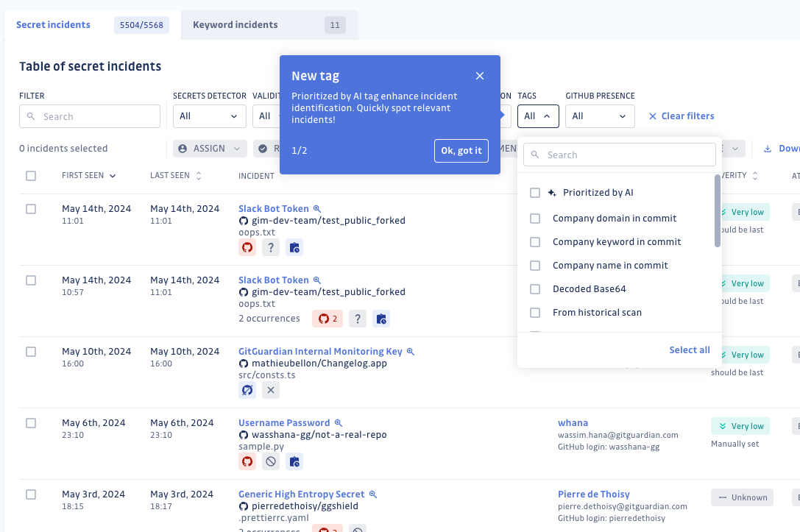Click X icon under src/consts.ts
Screen dimensions: 800x532
point(271,390)
